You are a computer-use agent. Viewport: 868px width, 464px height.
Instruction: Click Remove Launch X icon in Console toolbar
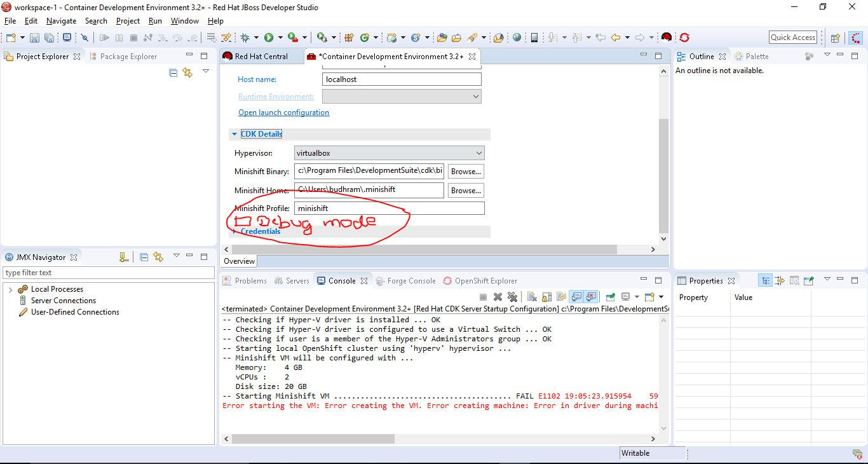[x=498, y=297]
